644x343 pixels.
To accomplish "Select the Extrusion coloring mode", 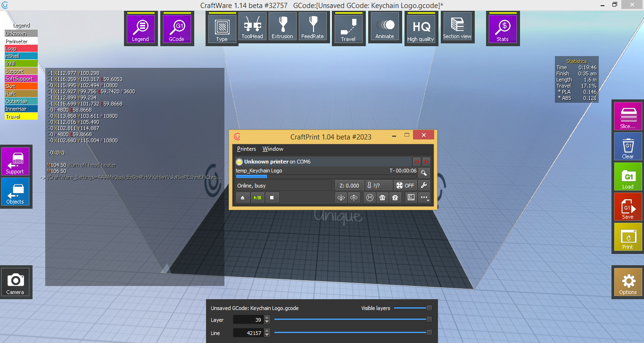I will 282,26.
